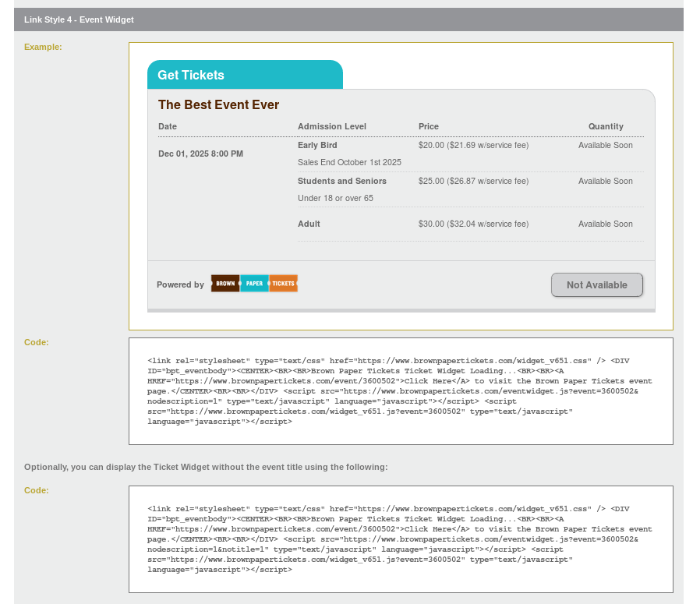Click the Date column header
This screenshot has width=700, height=604.
(168, 126)
